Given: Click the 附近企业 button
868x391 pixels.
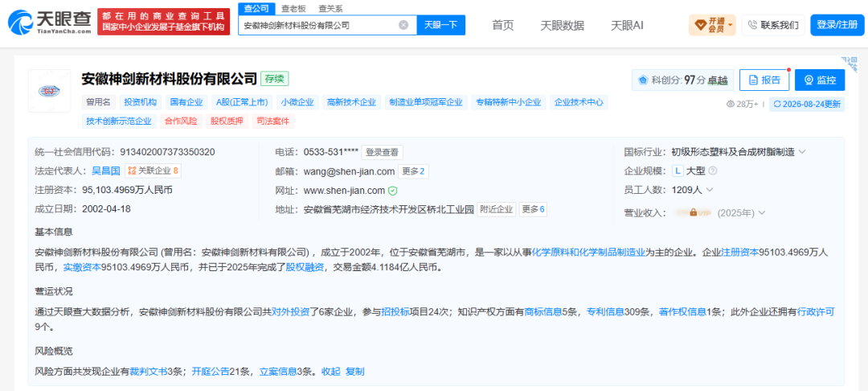Looking at the screenshot, I should coord(497,209).
